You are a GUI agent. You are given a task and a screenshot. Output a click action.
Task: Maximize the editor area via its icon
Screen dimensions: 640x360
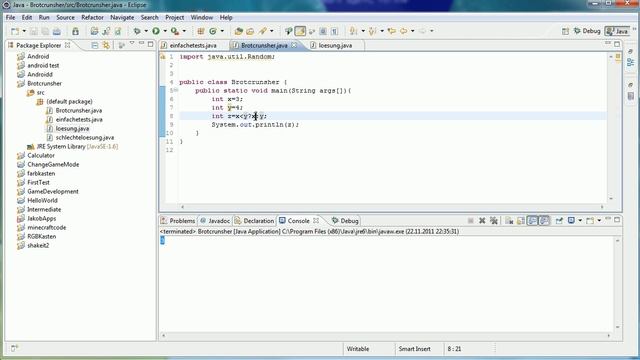point(617,44)
